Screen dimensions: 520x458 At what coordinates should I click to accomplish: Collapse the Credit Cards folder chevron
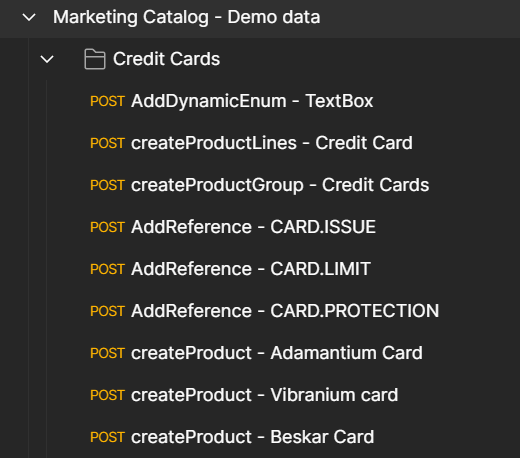click(x=47, y=59)
